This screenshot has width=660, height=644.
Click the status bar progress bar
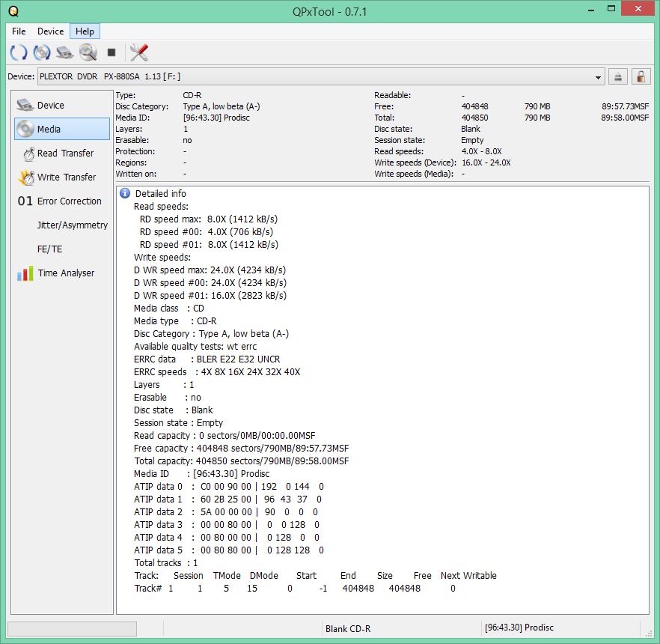(72, 629)
